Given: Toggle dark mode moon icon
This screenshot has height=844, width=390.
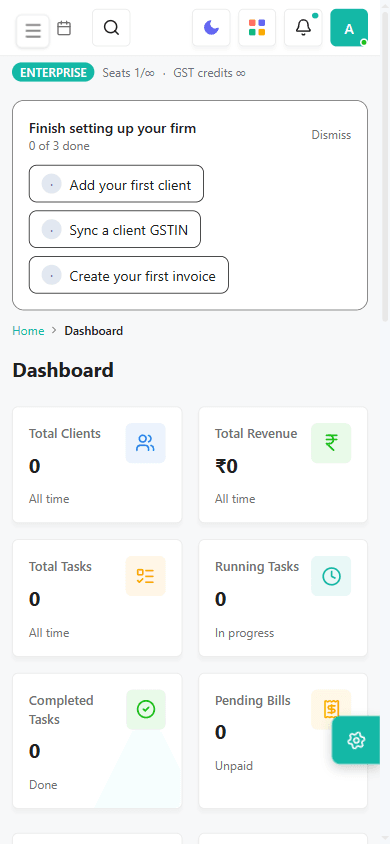Looking at the screenshot, I should click(211, 27).
